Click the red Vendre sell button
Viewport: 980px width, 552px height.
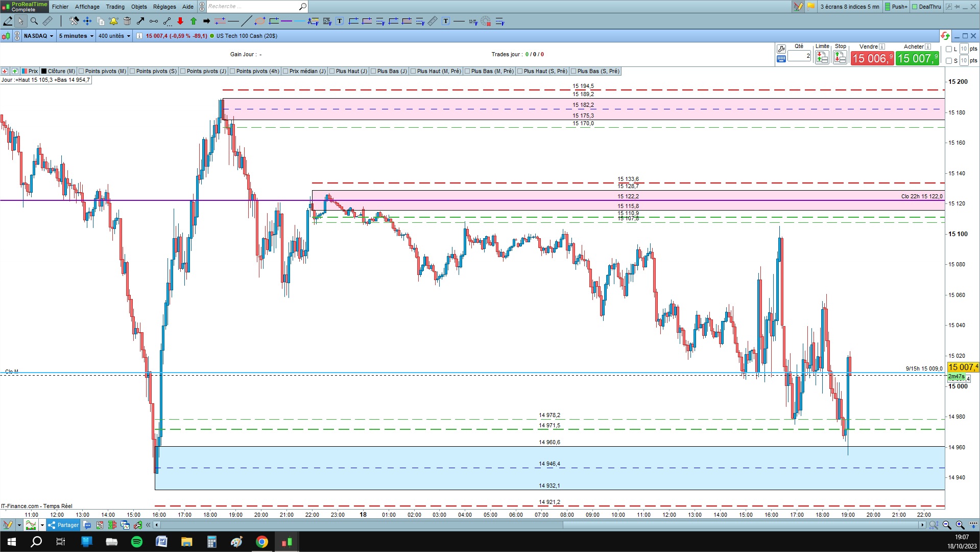(872, 58)
